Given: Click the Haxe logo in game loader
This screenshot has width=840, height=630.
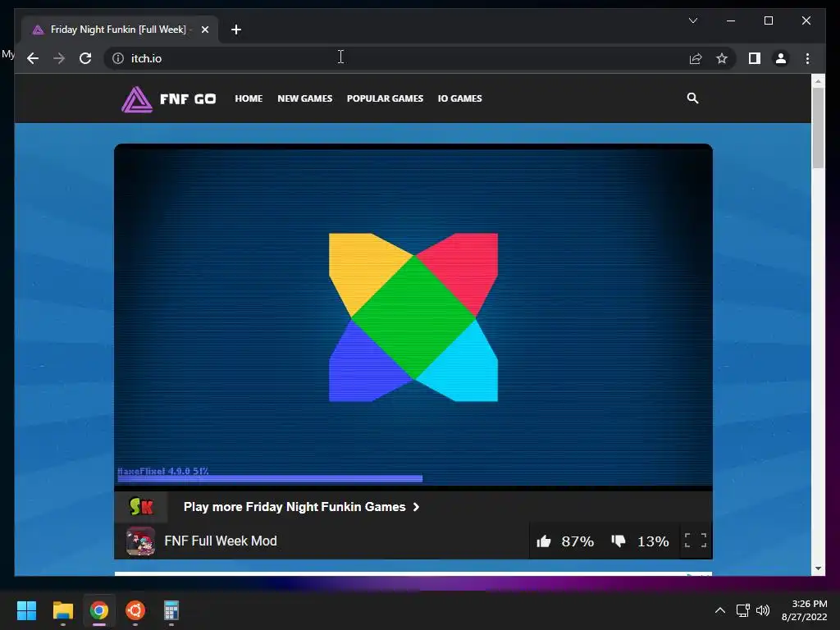Looking at the screenshot, I should 413,317.
